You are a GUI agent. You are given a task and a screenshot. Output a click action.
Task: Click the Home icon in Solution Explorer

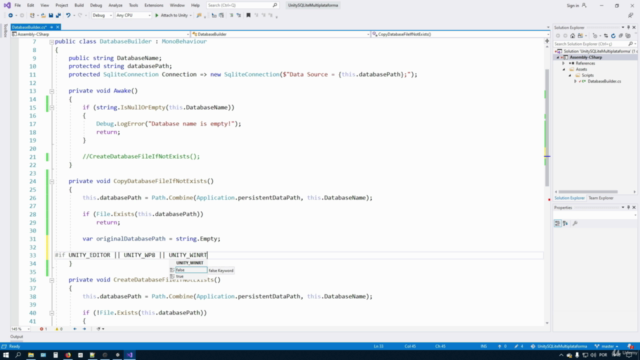click(573, 36)
